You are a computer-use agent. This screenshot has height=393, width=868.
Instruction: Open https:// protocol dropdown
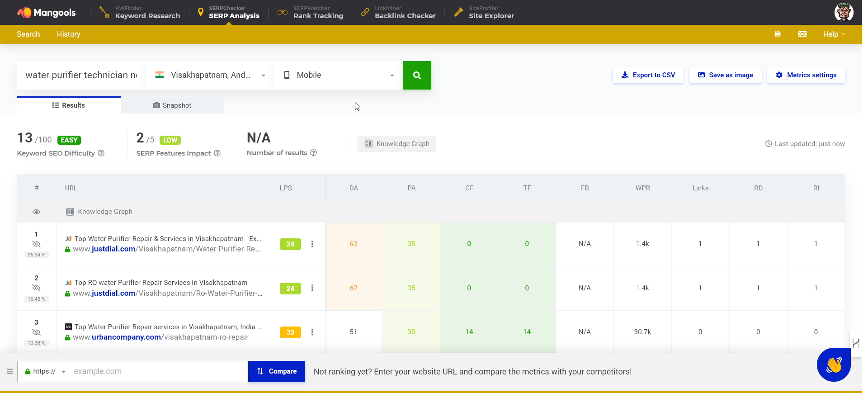pyautogui.click(x=45, y=371)
